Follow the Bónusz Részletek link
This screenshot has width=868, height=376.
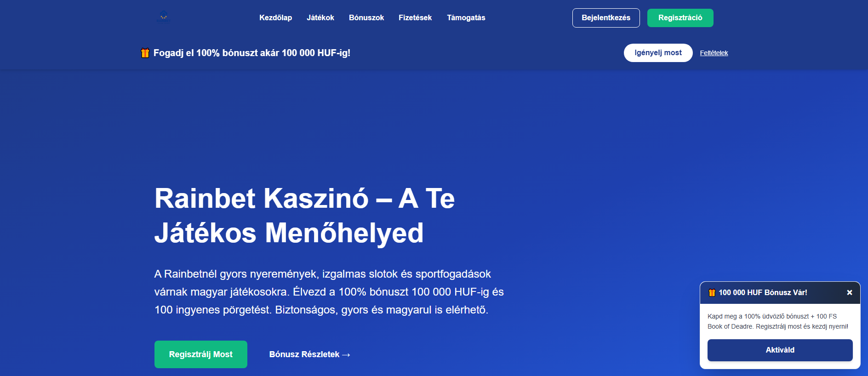click(x=310, y=354)
